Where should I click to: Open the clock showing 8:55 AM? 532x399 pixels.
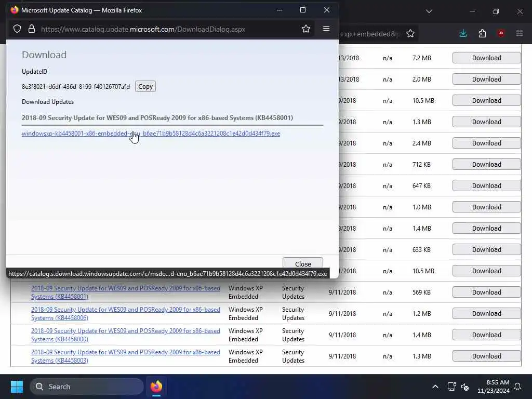[x=494, y=387]
